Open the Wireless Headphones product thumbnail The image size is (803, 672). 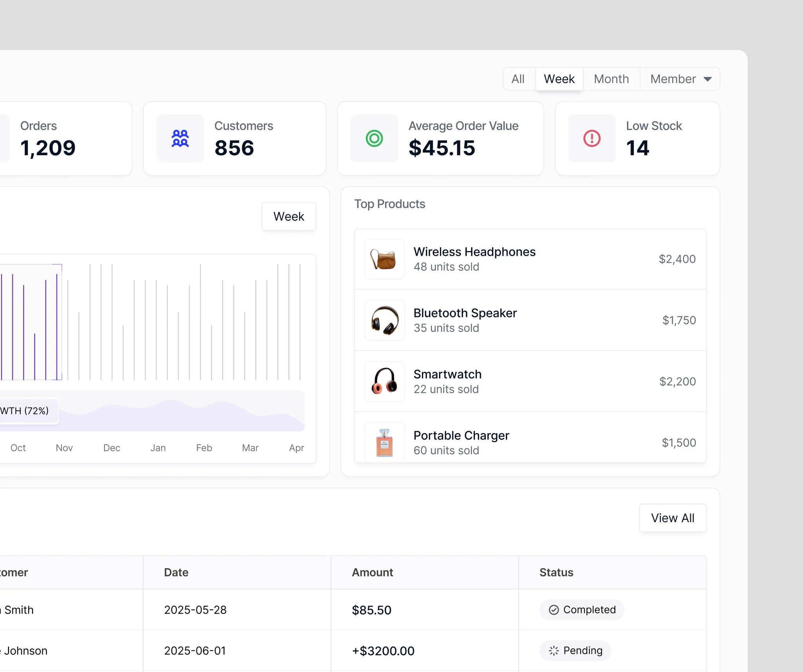[x=384, y=259]
